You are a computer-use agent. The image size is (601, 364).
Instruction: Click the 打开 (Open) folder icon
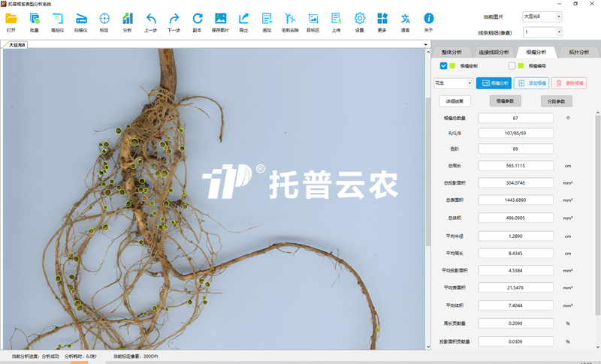[11, 19]
